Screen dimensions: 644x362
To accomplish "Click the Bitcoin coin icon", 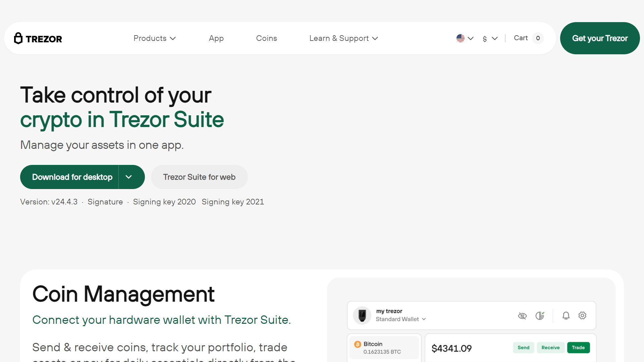I will (x=358, y=344).
